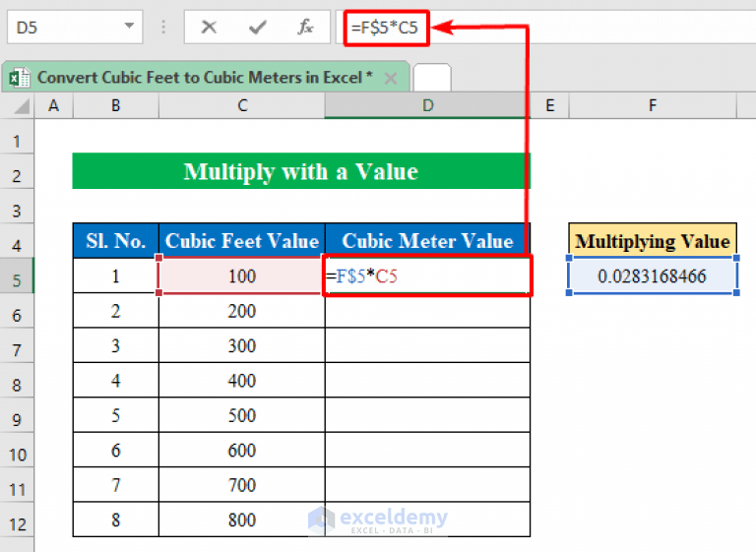Screen dimensions: 756x552
Task: Select column A header
Action: (x=53, y=105)
